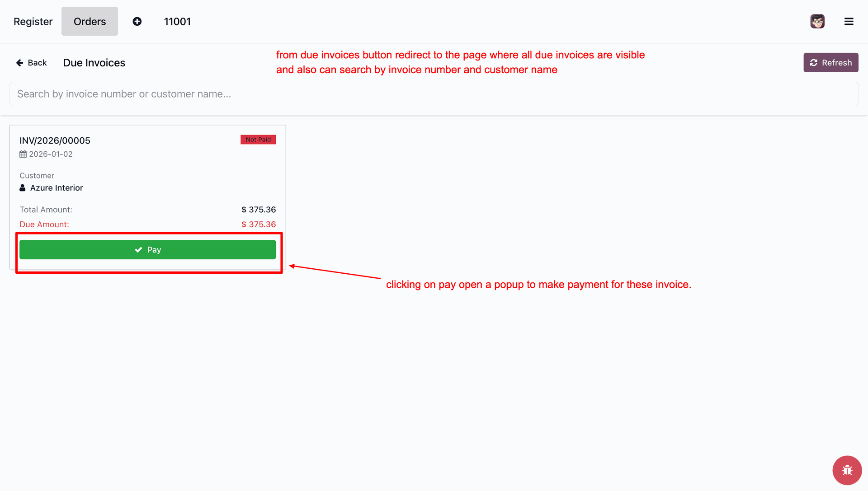
Task: Click the red bug debug icon
Action: pyautogui.click(x=847, y=470)
